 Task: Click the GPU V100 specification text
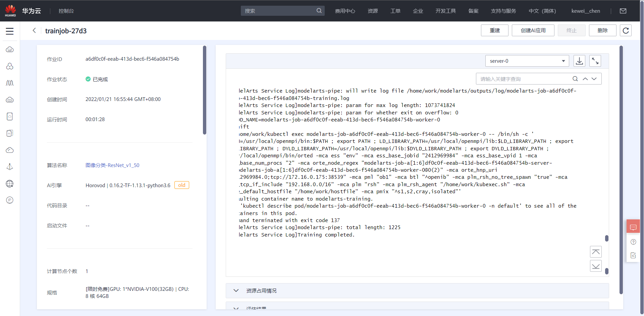click(x=137, y=293)
